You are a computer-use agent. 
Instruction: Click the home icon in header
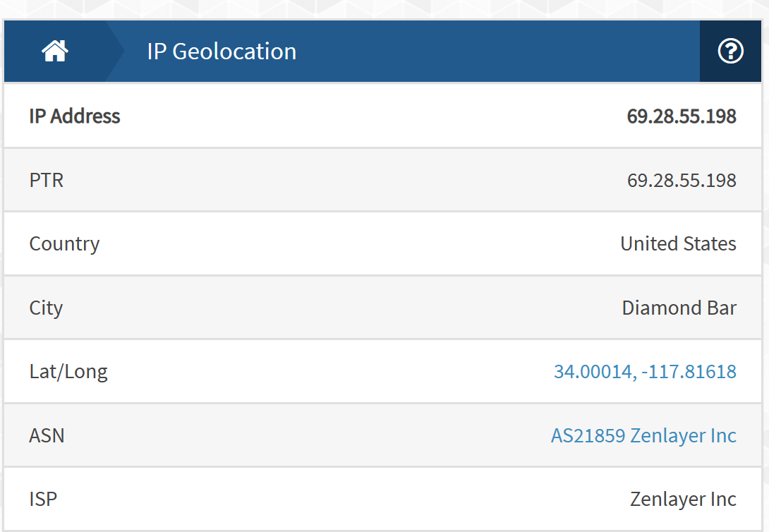tap(55, 51)
